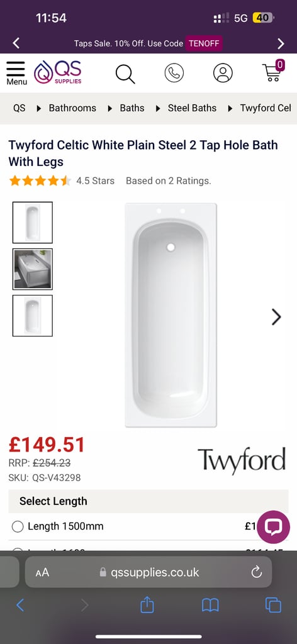This screenshot has height=644, width=297.
Task: Open Safari bookmarks icon
Action: (210, 606)
